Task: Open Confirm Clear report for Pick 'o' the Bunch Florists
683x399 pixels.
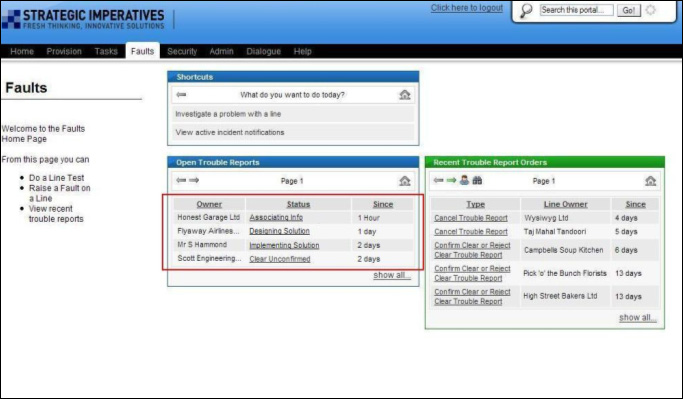Action: [x=472, y=273]
